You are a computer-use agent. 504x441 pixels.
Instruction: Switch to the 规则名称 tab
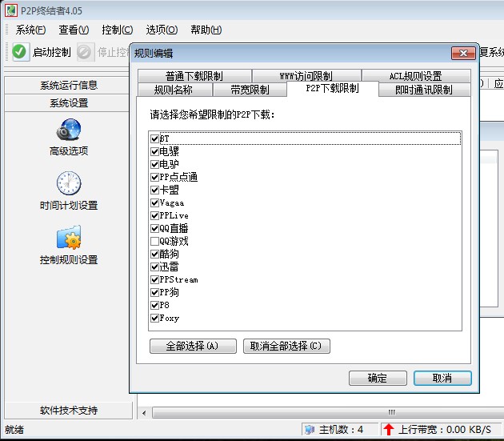click(x=174, y=90)
